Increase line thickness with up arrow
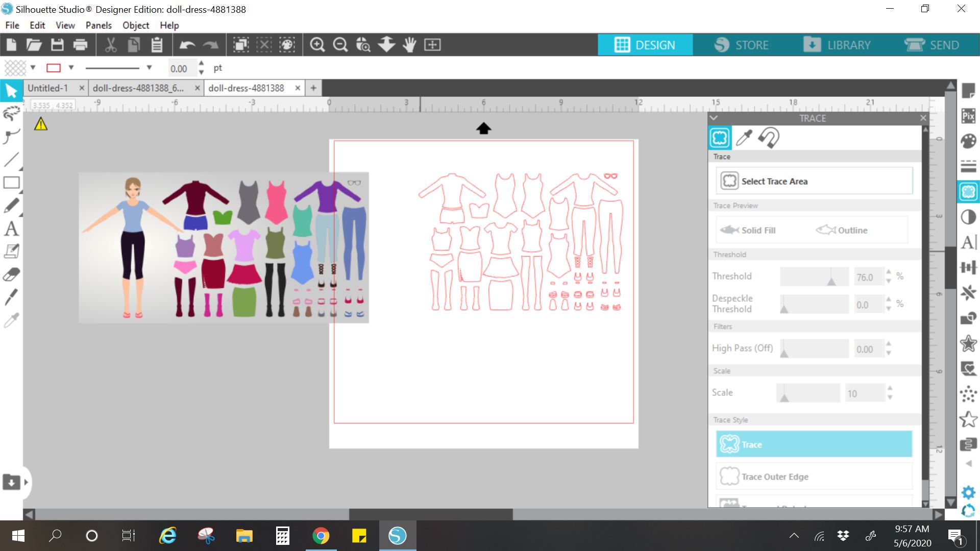The height and width of the screenshot is (551, 980). point(201,64)
